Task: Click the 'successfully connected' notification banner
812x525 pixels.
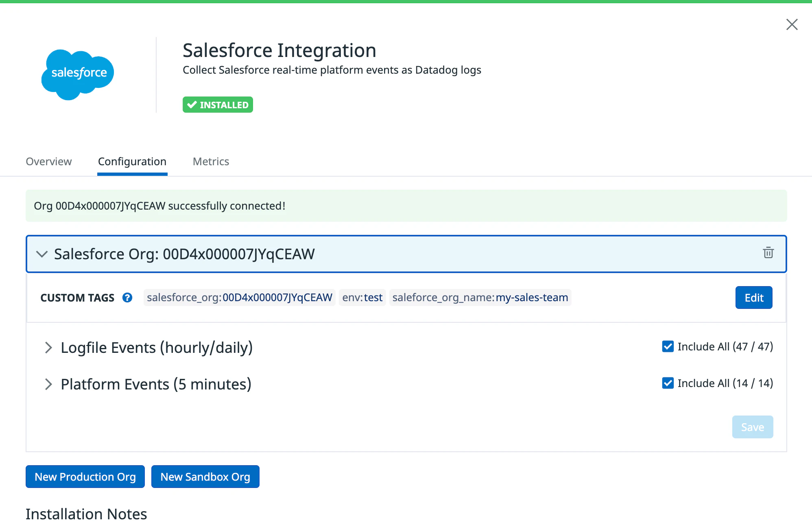Action: click(x=406, y=206)
